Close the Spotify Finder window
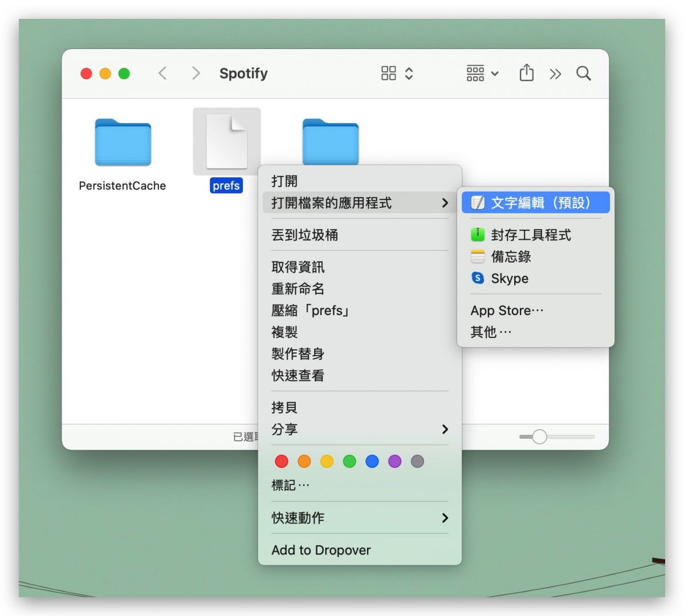 click(86, 74)
